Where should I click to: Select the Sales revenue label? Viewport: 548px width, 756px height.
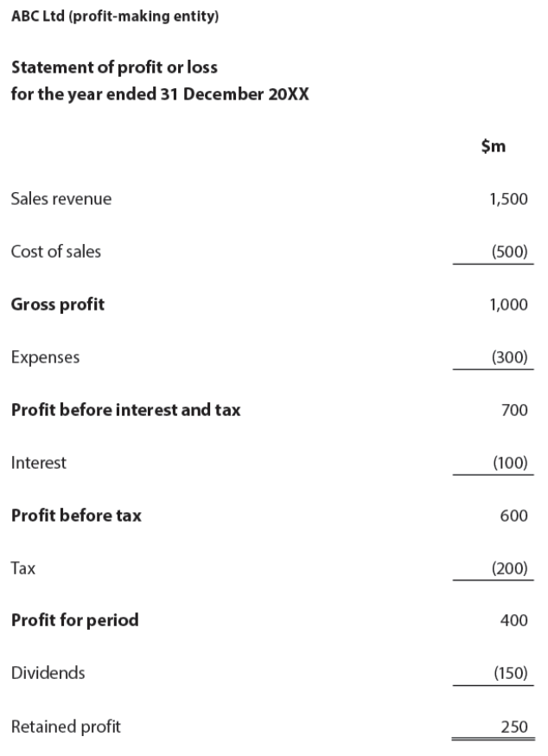[61, 199]
